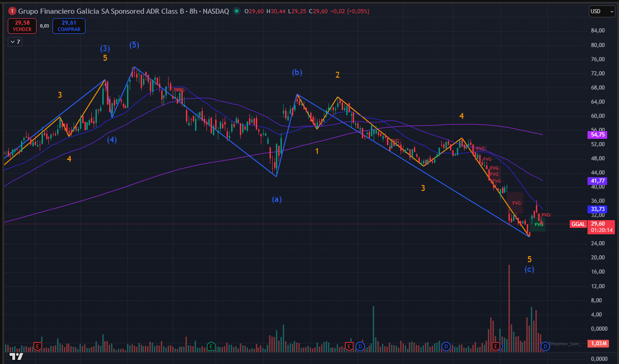Viewport: 619px width, 364px height.
Task: Select the 41,77 moving average price label
Action: 598,181
